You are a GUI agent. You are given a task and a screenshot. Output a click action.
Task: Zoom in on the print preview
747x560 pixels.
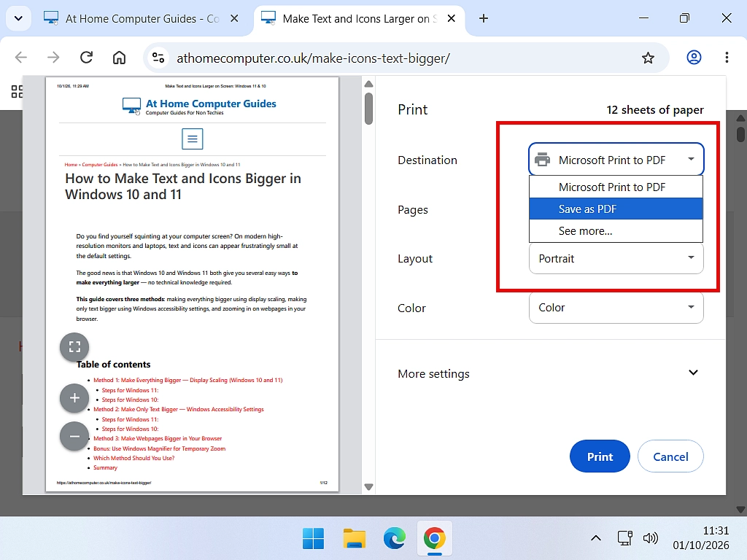[x=74, y=398]
